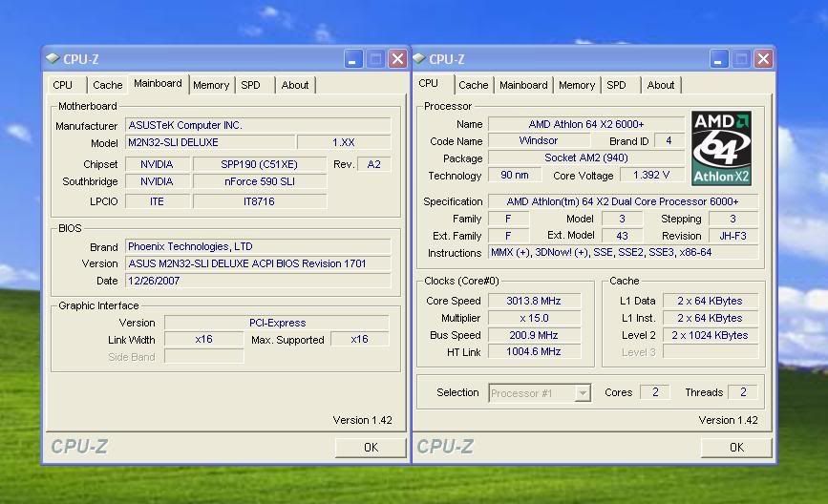
Task: Click the Ext. Model 43 value
Action: coord(622,236)
